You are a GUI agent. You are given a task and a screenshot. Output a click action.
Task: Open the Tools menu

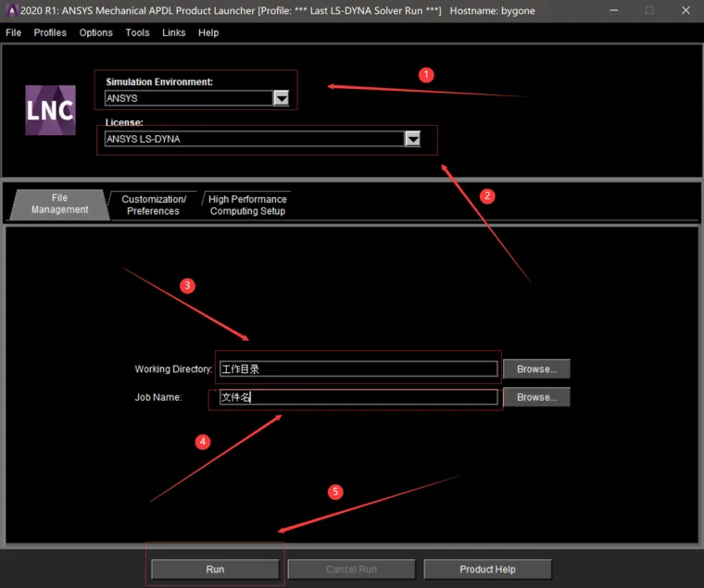[x=137, y=32]
